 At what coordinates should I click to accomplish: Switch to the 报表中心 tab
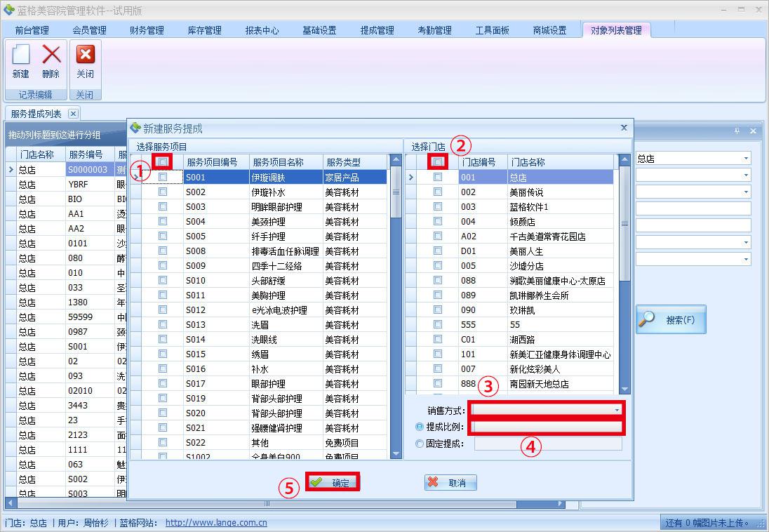click(262, 30)
